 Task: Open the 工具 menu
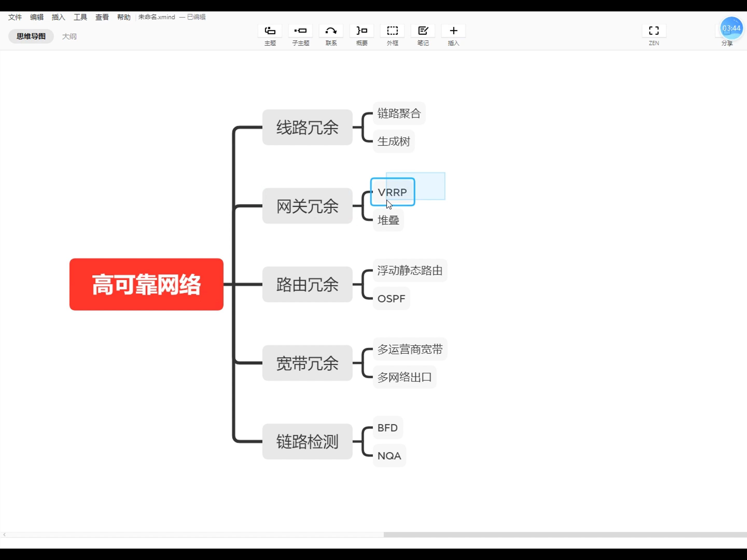pyautogui.click(x=80, y=17)
